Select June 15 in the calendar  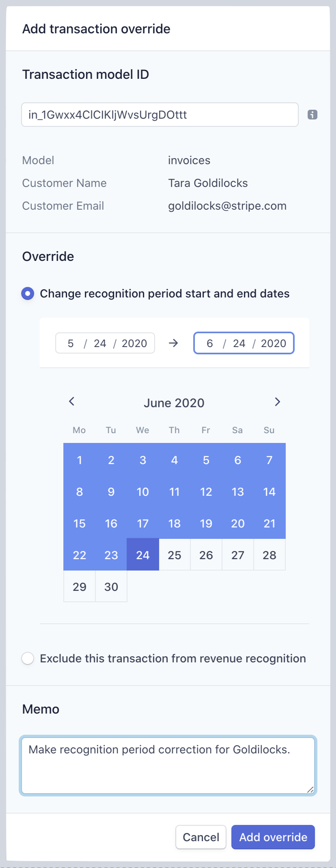point(80,523)
